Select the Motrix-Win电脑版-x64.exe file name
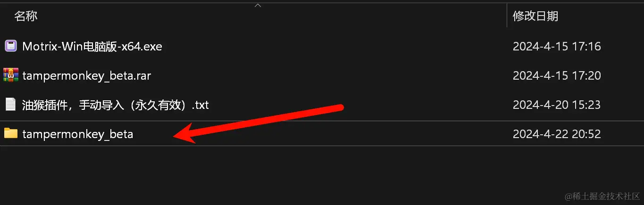The image size is (644, 205). (x=92, y=46)
